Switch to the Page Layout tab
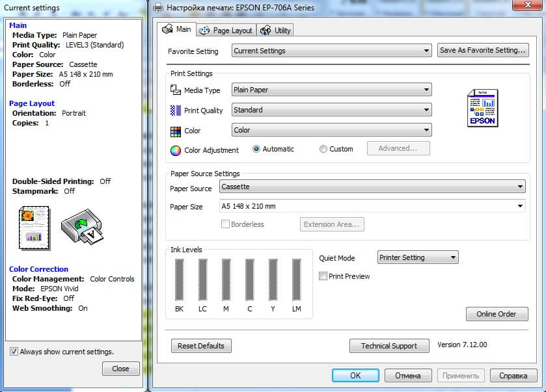546x392 pixels. point(226,31)
